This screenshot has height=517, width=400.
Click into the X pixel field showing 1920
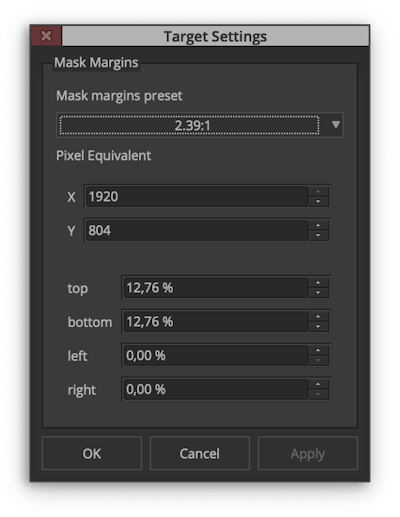tap(197, 197)
